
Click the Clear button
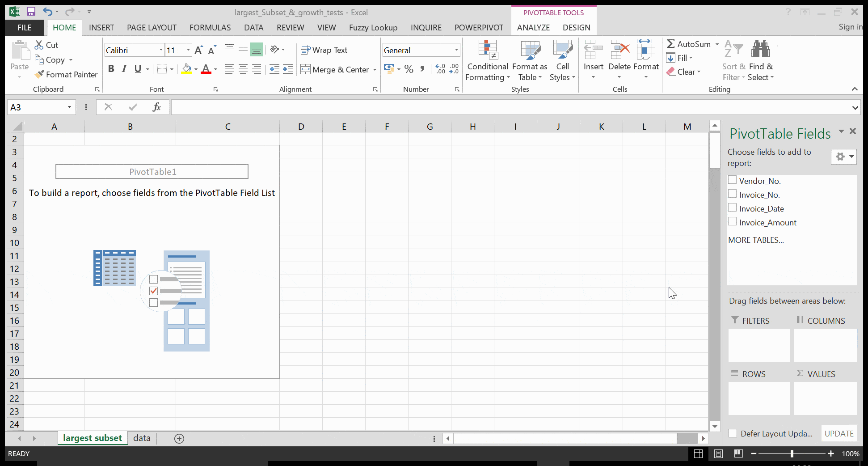click(x=683, y=72)
